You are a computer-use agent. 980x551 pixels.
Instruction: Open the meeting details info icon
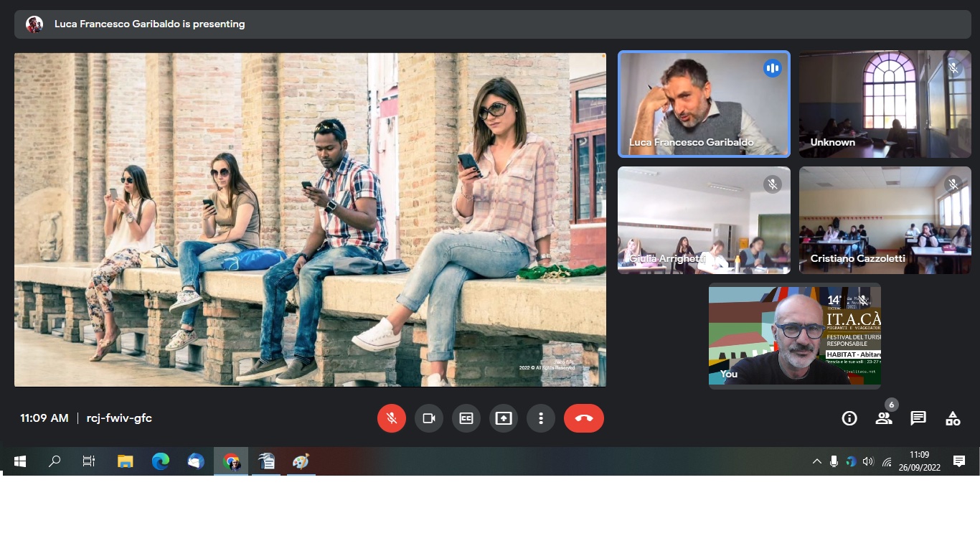849,418
